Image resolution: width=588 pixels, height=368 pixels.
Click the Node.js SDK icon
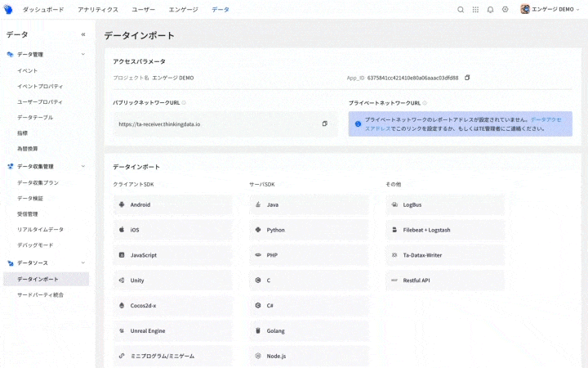coord(258,356)
